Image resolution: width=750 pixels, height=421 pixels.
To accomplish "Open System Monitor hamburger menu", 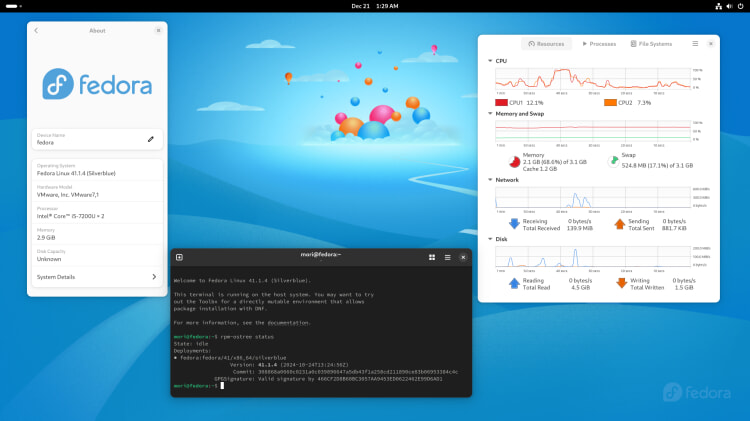I will click(x=695, y=44).
